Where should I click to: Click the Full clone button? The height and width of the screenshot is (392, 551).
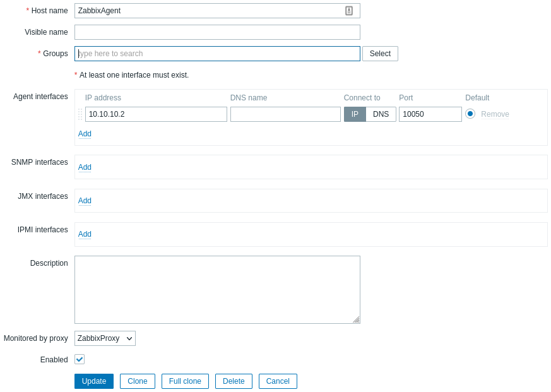[x=185, y=381]
